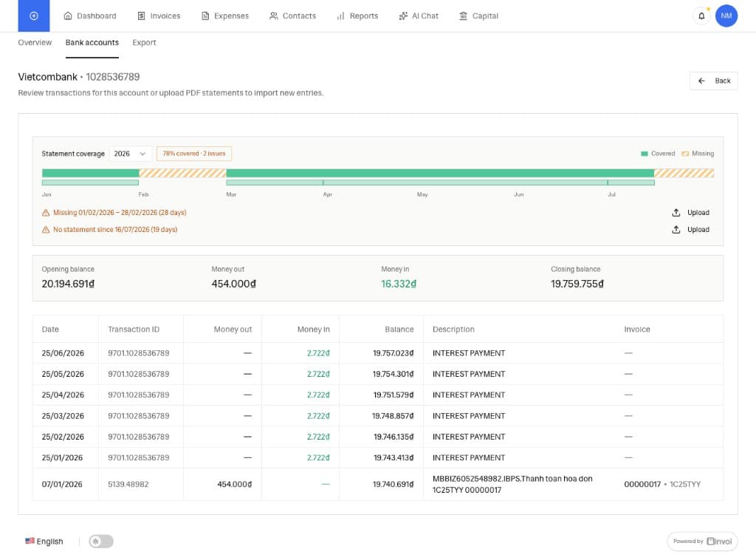Toggle the light/dark theme switch
This screenshot has width=756, height=560.
(100, 542)
